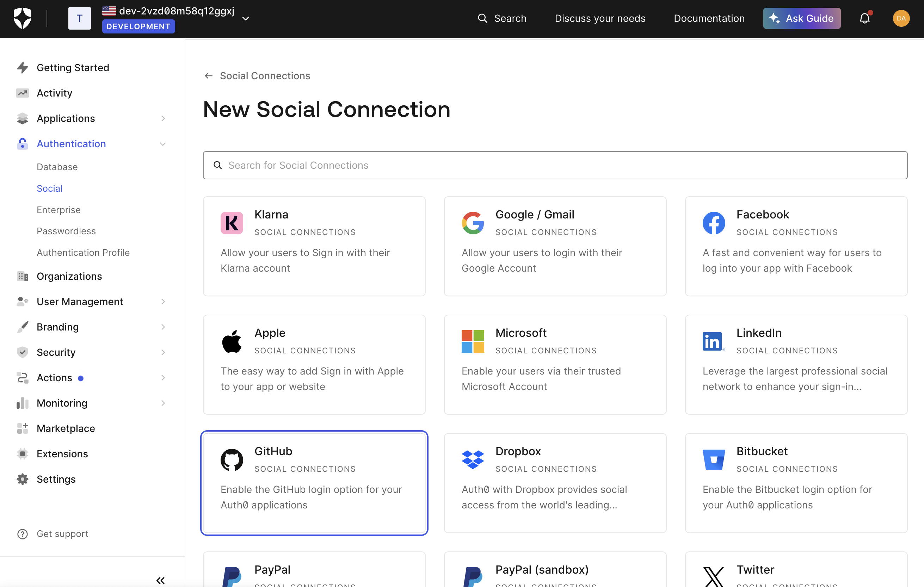Click the Google / Gmail connection icon
This screenshot has width=924, height=587.
(x=473, y=222)
